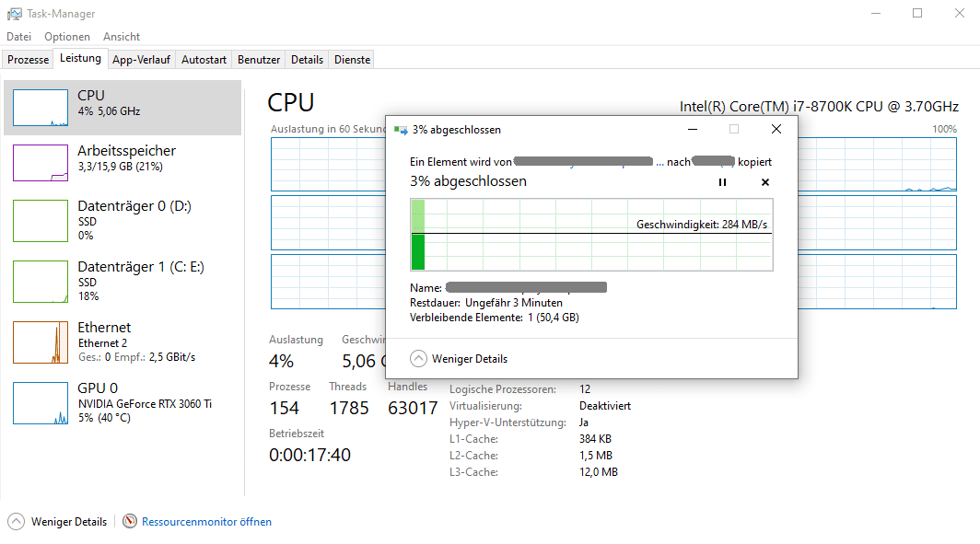Screen dimensions: 980x544
Task: Collapse Task Manager with Weniger Details
Action: coord(58,522)
